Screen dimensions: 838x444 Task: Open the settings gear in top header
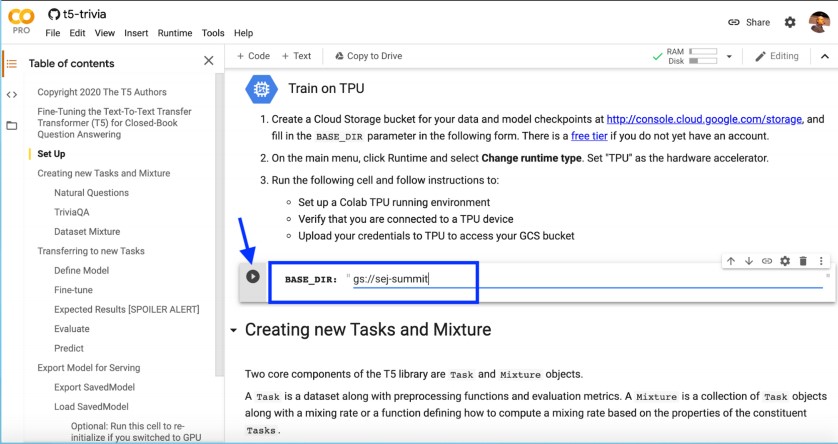pyautogui.click(x=790, y=22)
